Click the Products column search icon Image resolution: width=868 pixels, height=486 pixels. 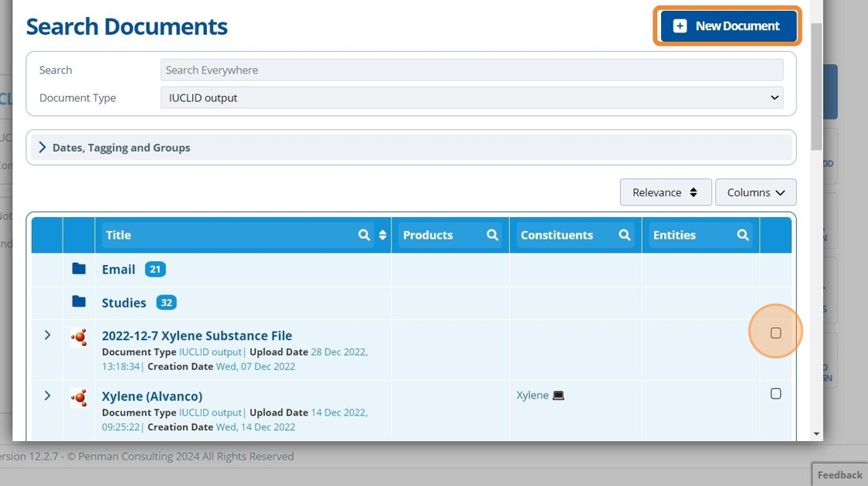point(492,235)
